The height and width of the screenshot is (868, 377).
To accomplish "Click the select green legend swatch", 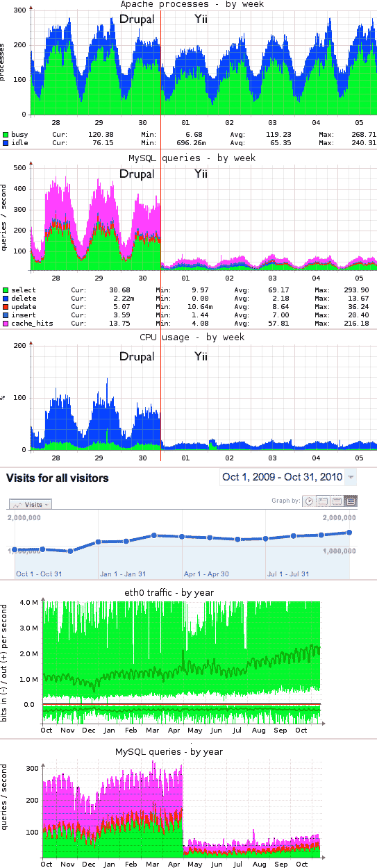I will click(x=5, y=290).
